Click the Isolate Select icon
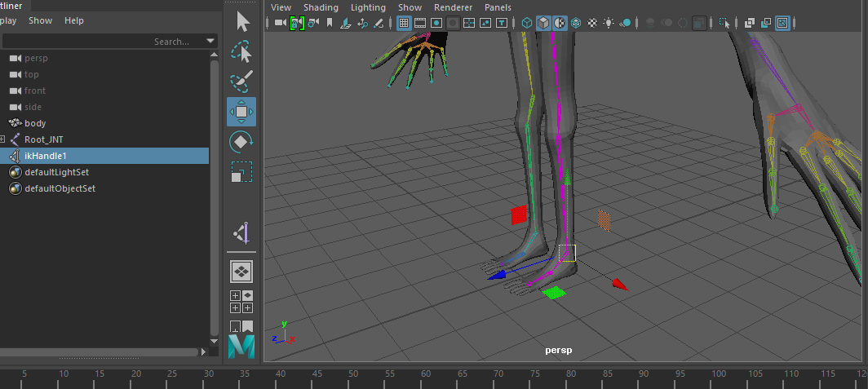Viewport: 868px width, 389px height. tap(724, 23)
